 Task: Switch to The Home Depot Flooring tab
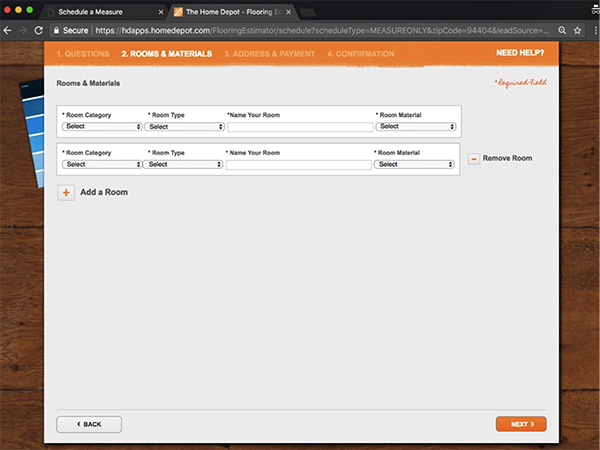point(233,12)
